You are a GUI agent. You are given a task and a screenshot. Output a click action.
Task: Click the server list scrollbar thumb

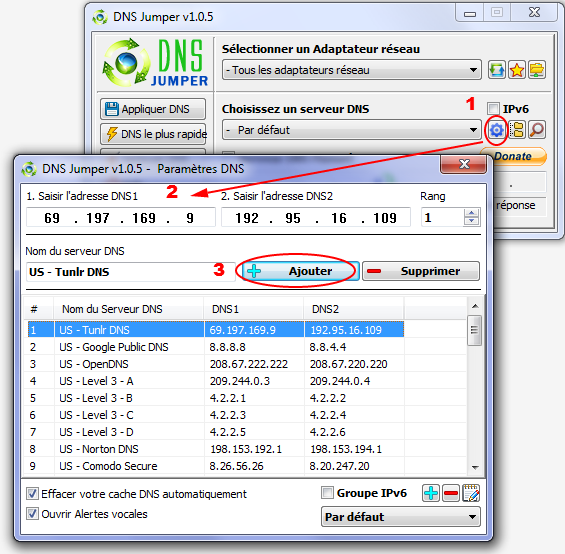point(474,330)
